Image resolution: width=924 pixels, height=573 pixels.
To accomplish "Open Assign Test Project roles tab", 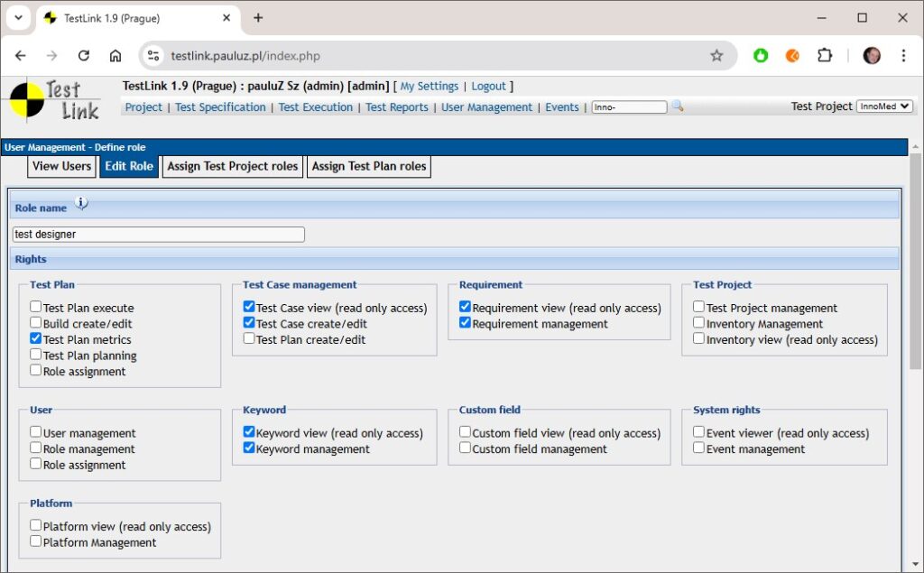I will [x=232, y=166].
